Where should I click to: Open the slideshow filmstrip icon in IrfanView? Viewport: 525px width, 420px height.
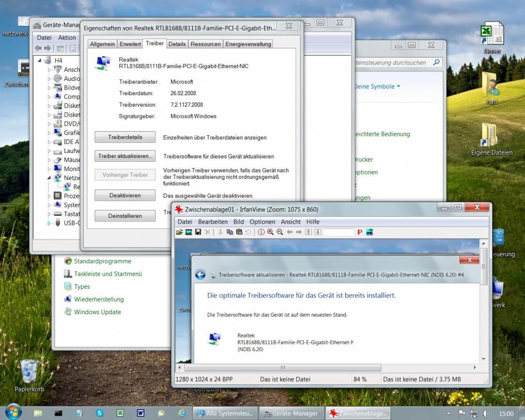pos(189,232)
